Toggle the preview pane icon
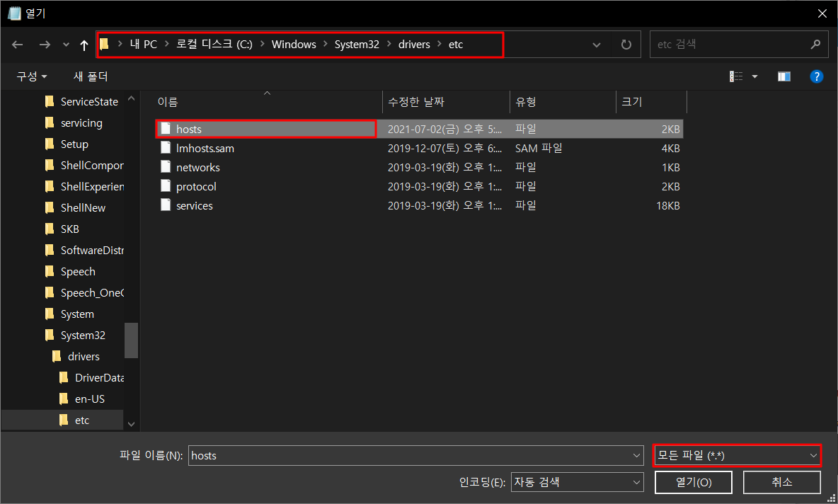Image resolution: width=838 pixels, height=504 pixels. 784,76
